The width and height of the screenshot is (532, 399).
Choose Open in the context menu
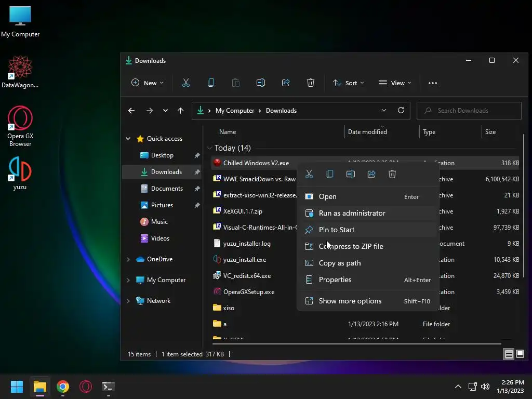coord(368,196)
